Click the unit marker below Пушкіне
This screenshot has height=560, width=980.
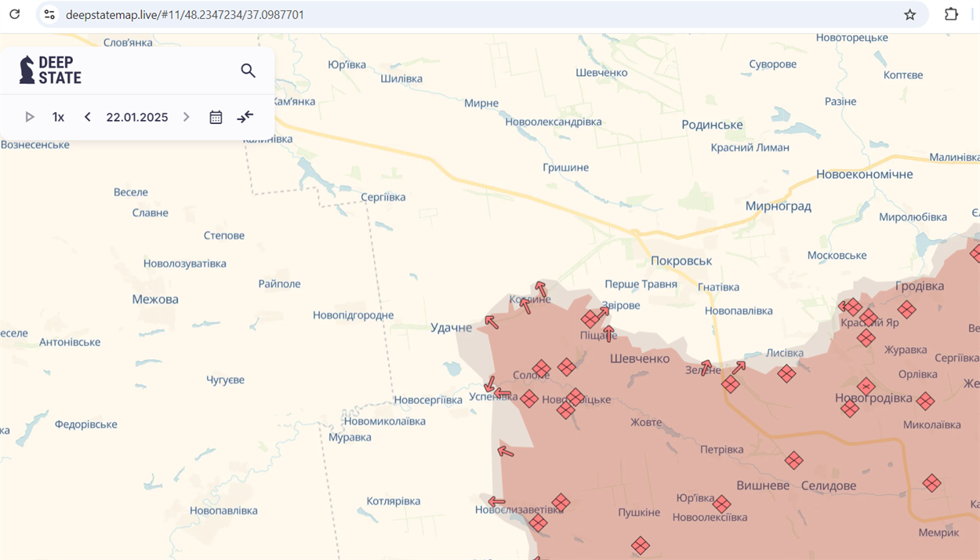641,545
